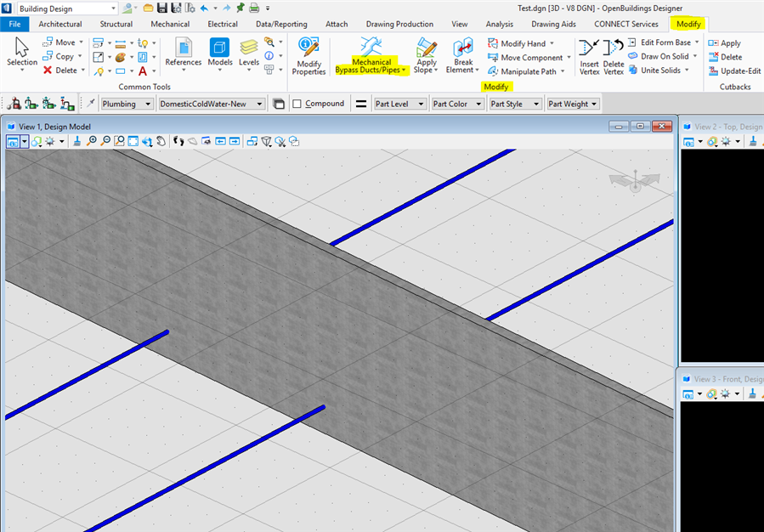Open the Modify Properties tool

click(308, 56)
